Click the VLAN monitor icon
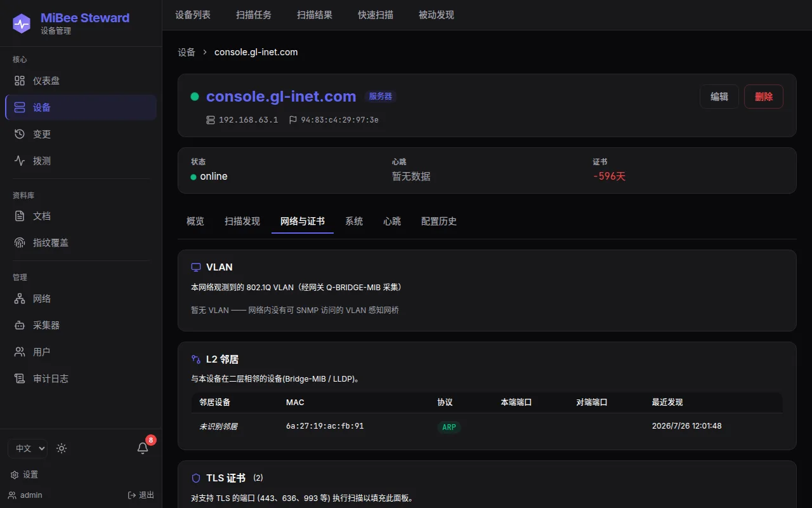The height and width of the screenshot is (508, 812). click(196, 267)
